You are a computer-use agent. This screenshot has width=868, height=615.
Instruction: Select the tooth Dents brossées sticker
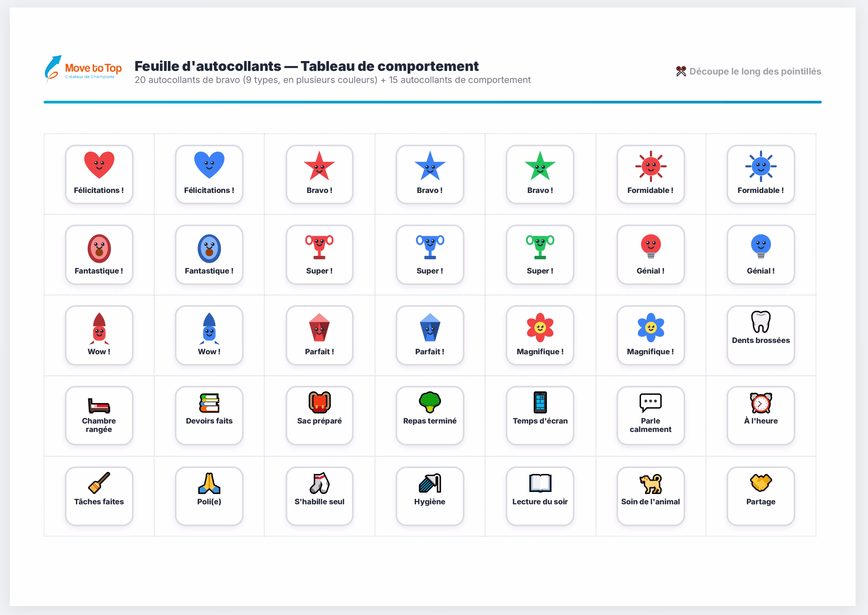[761, 335]
